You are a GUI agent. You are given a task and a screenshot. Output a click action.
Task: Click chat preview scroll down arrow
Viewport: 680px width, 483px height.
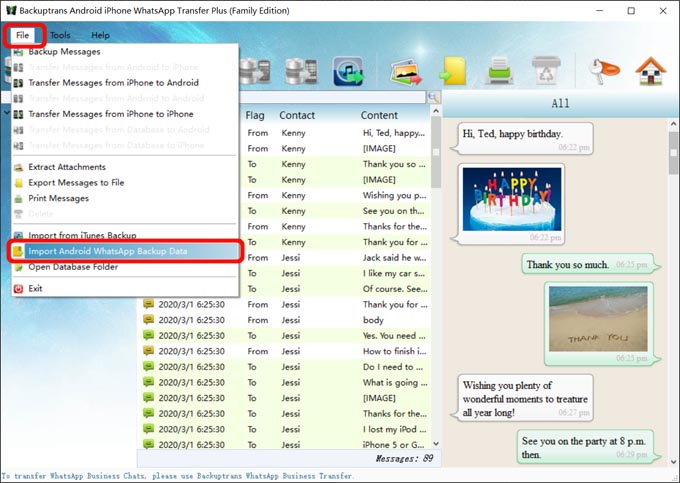(x=673, y=461)
